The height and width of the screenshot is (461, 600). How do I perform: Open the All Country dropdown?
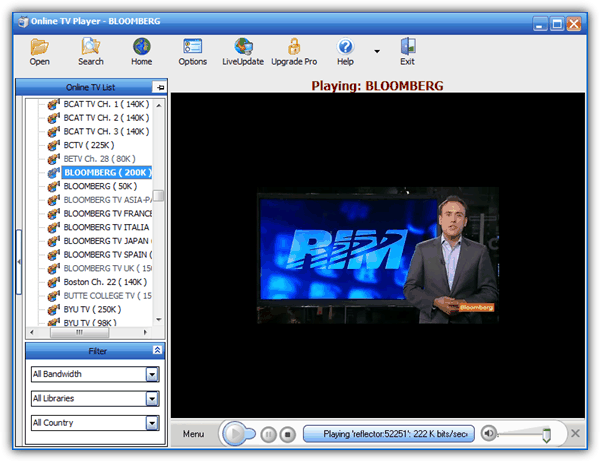[x=152, y=423]
